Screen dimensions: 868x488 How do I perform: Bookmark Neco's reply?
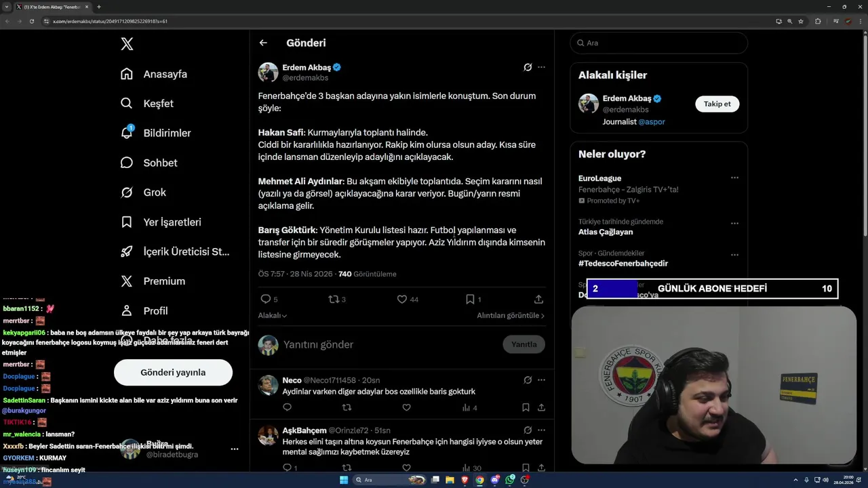point(526,407)
